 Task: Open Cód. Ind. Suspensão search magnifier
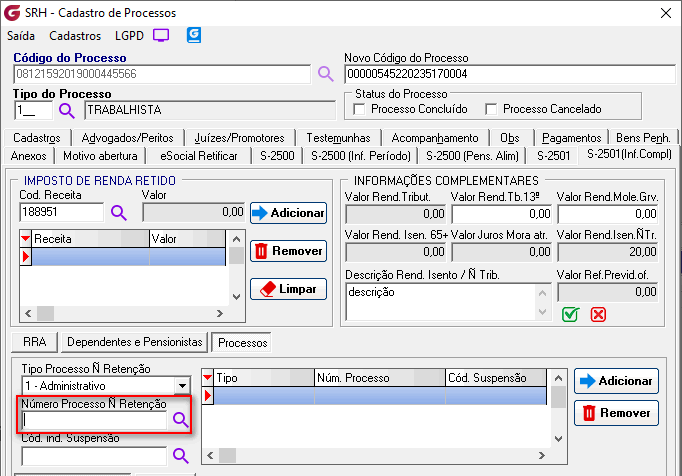pyautogui.click(x=180, y=455)
